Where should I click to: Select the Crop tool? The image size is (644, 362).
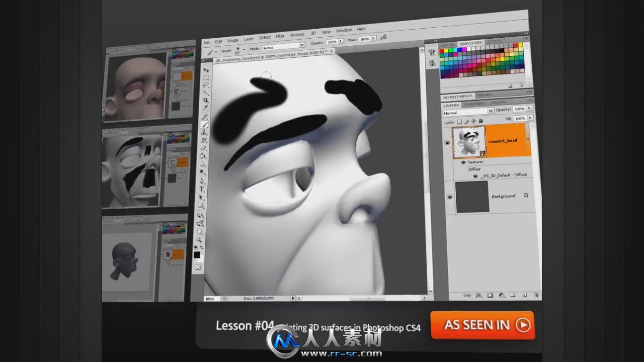tap(205, 100)
